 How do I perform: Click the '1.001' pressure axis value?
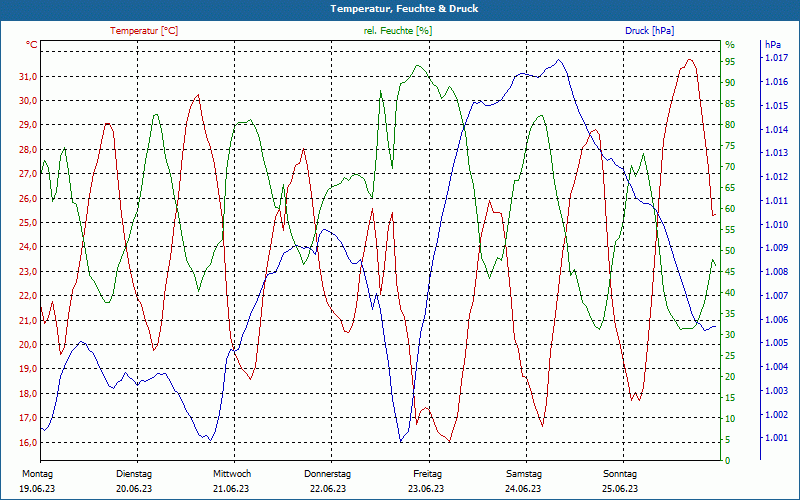click(x=776, y=438)
